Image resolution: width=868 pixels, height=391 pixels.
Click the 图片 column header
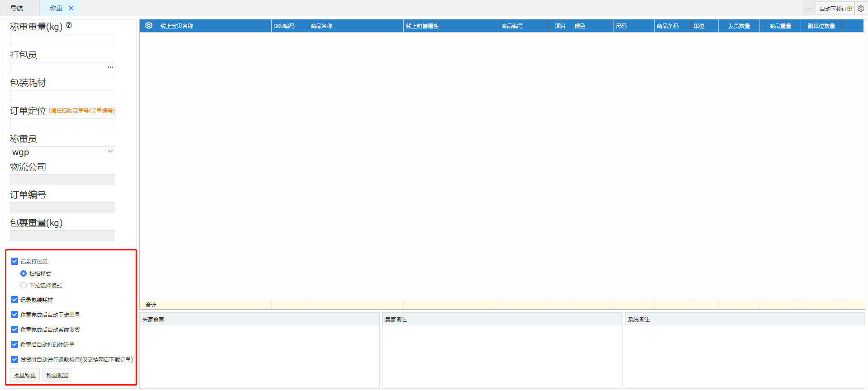[560, 26]
